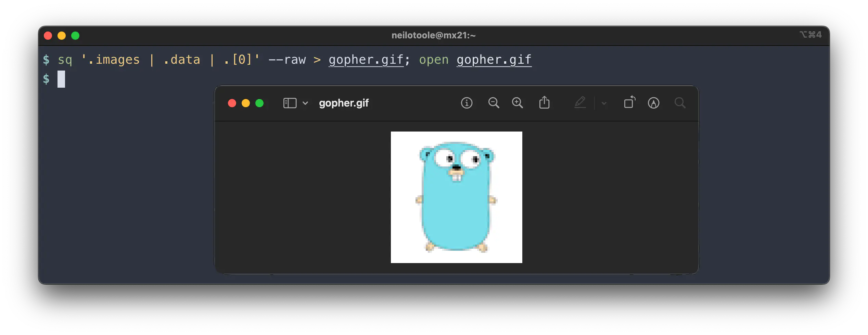Screen dimensions: 868x335
Task: Share gopher.gif via the share icon
Action: click(544, 102)
